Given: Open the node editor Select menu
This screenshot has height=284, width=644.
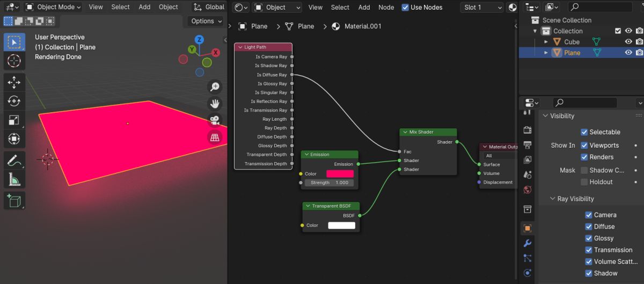Looking at the screenshot, I should (340, 7).
